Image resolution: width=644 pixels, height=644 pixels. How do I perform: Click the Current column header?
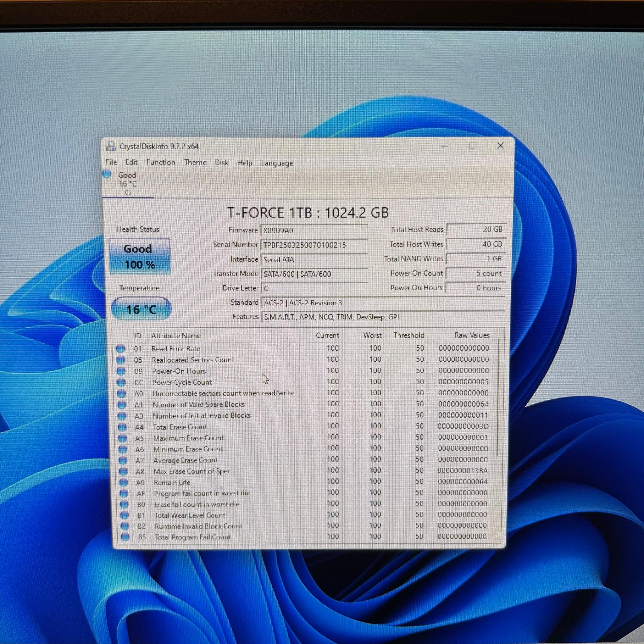[327, 335]
